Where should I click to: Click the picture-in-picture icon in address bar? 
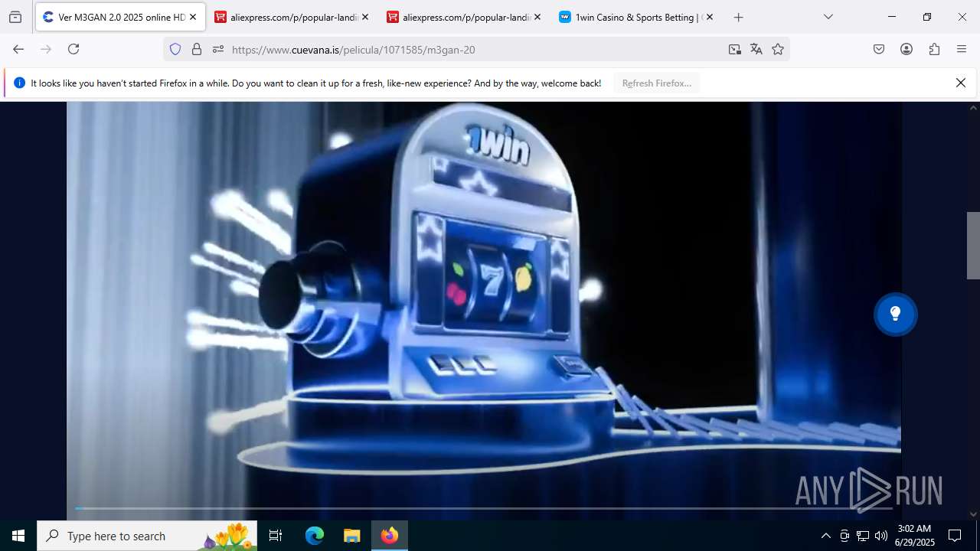click(735, 49)
